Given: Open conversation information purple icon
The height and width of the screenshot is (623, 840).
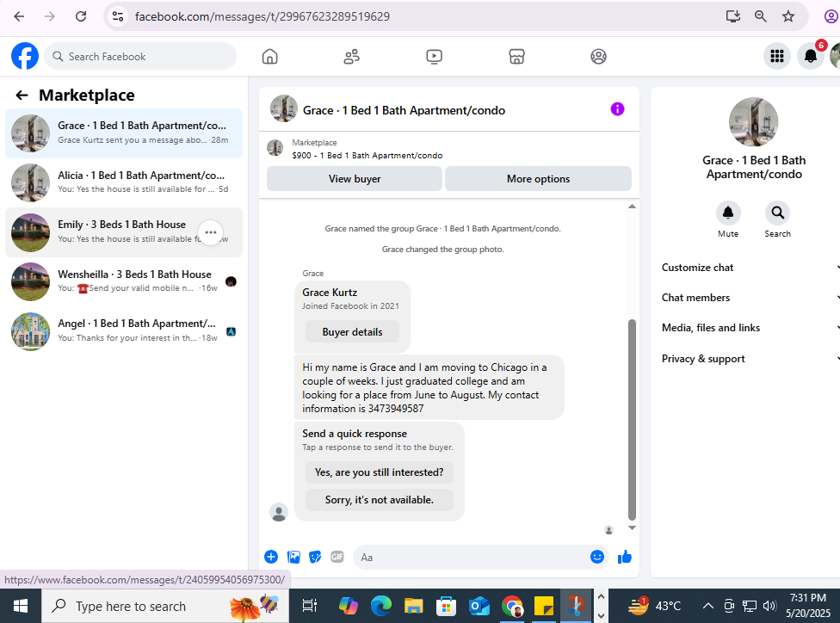Looking at the screenshot, I should (x=617, y=109).
